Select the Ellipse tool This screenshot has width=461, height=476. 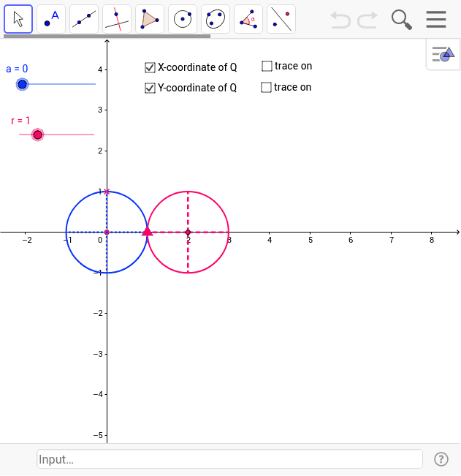[x=216, y=19]
